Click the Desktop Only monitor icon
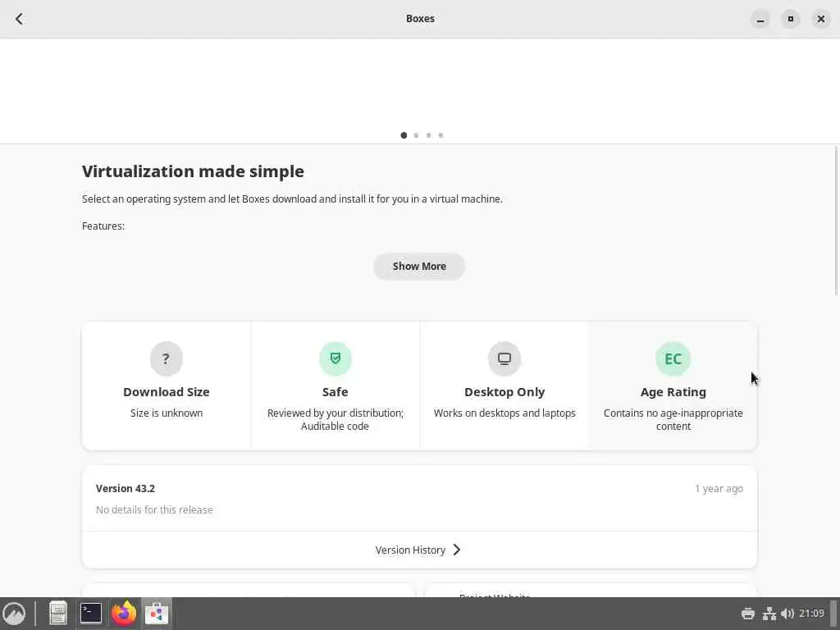 tap(504, 358)
